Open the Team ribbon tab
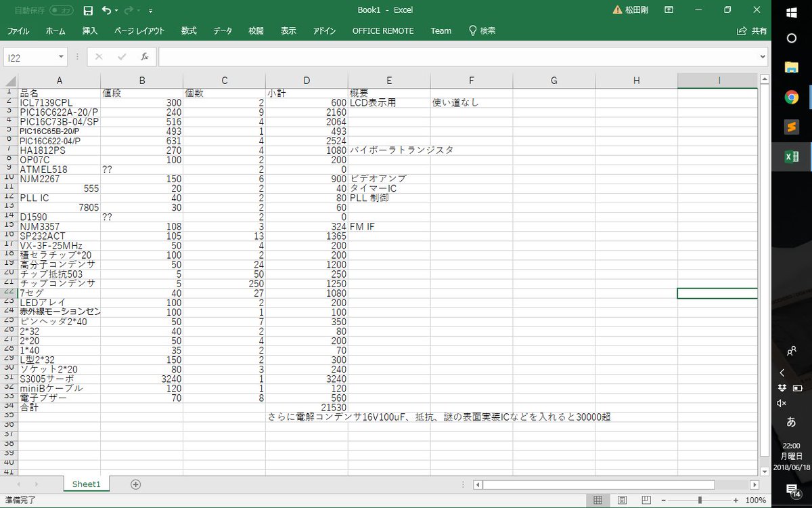 pyautogui.click(x=441, y=30)
